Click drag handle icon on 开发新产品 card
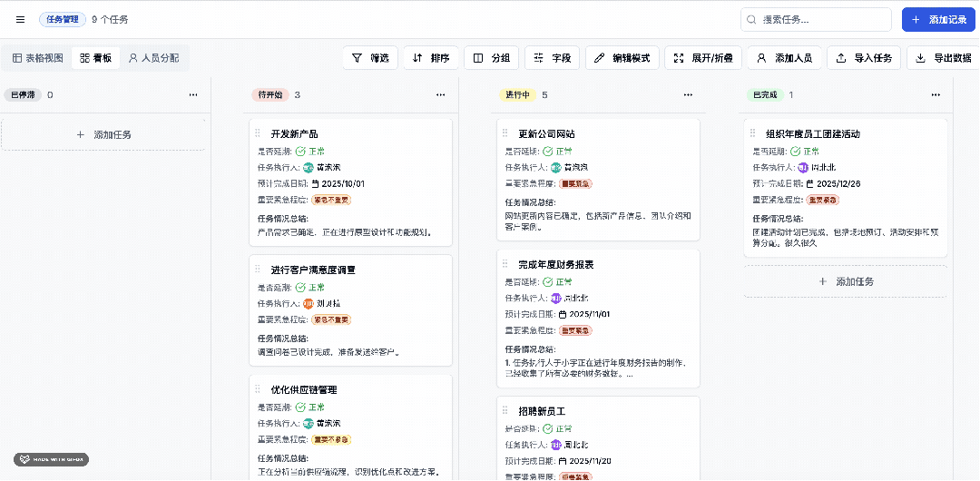Screen dimensions: 980x481 point(258,133)
